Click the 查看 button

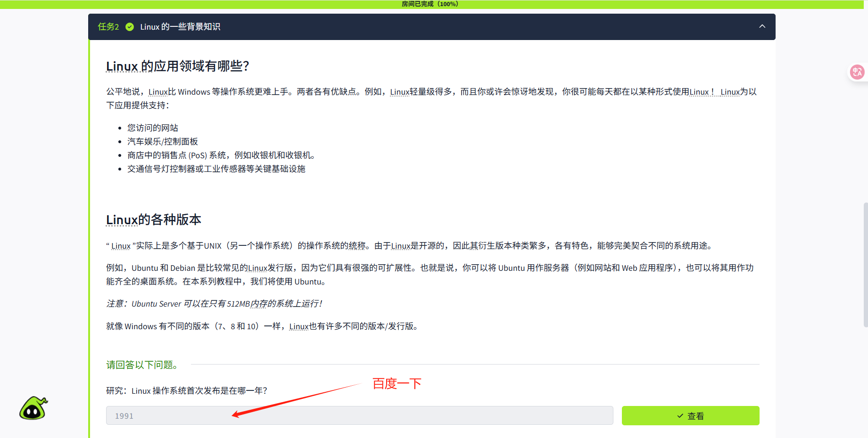coord(690,415)
